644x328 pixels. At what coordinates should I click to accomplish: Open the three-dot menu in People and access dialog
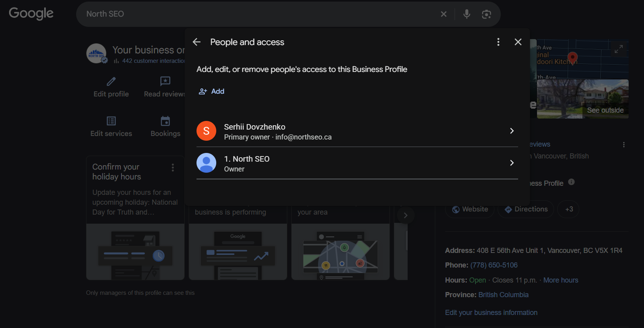coord(498,42)
